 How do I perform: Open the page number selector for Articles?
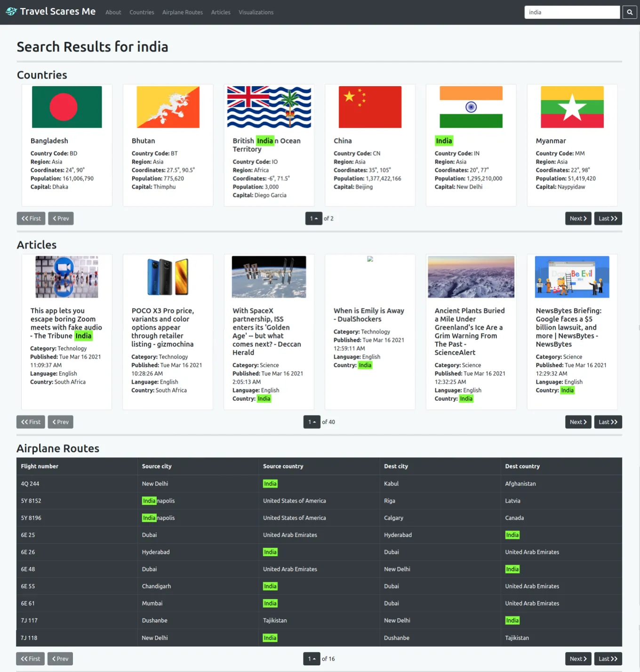coord(312,422)
